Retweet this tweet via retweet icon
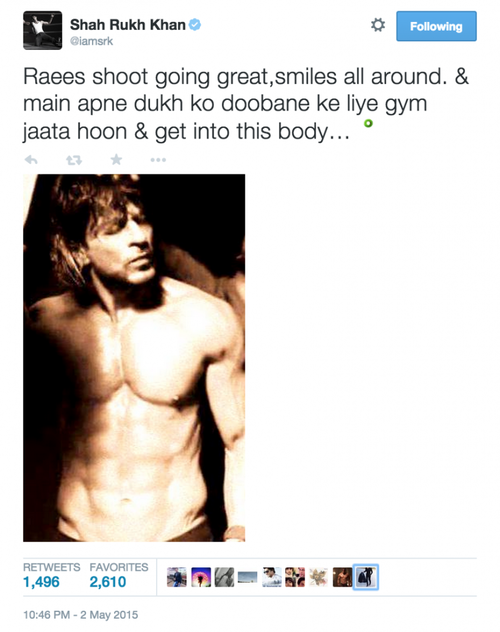Image resolution: width=500 pixels, height=632 pixels. [74, 160]
